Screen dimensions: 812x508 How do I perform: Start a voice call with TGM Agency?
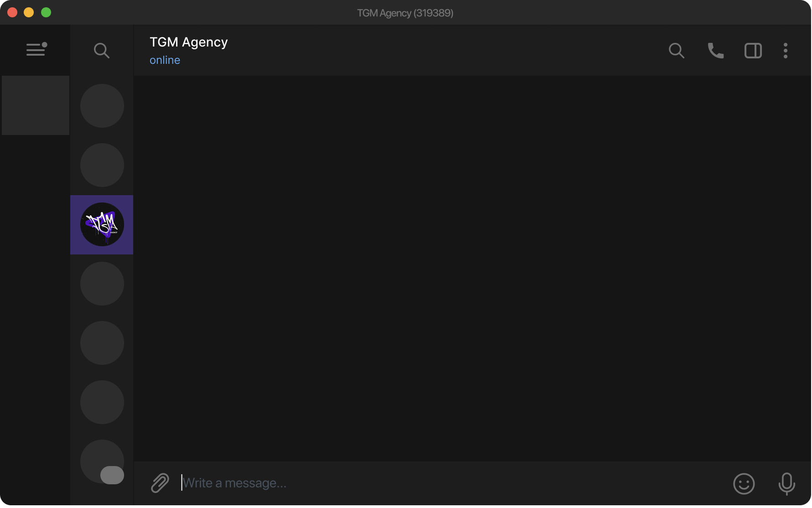coord(715,51)
